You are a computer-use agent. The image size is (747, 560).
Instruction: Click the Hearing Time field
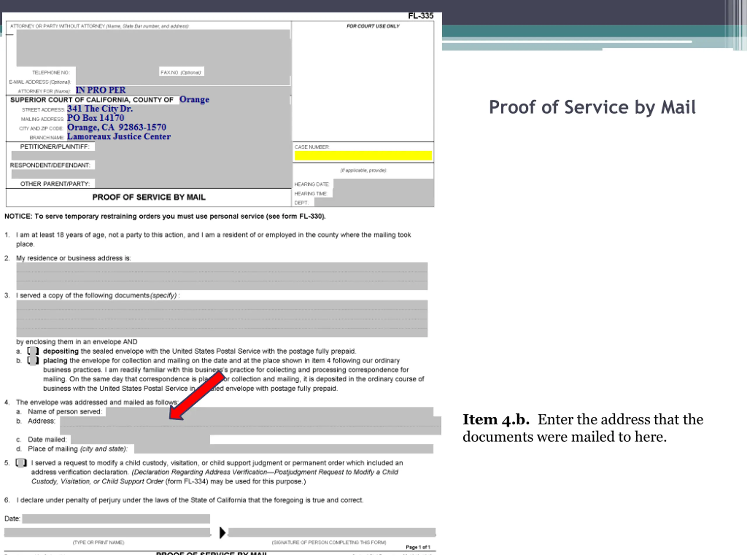[383, 193]
